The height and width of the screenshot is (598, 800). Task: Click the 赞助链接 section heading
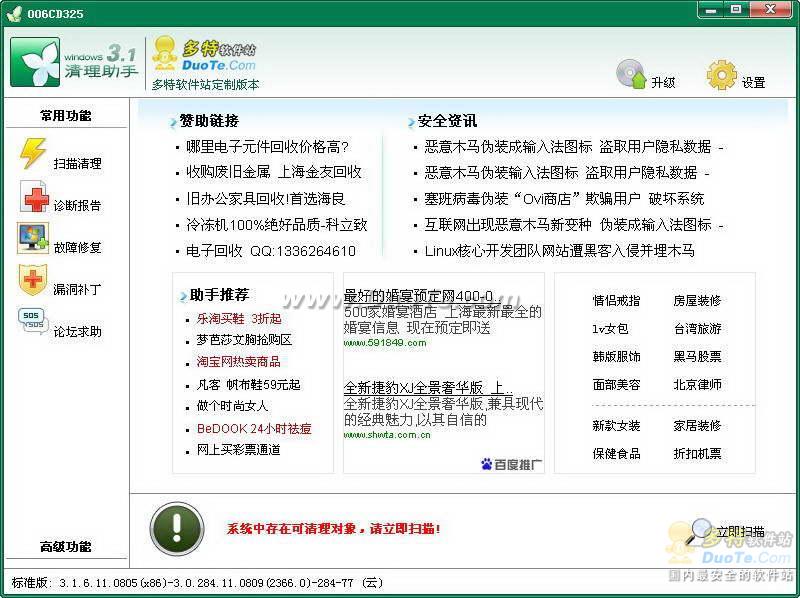(x=209, y=121)
